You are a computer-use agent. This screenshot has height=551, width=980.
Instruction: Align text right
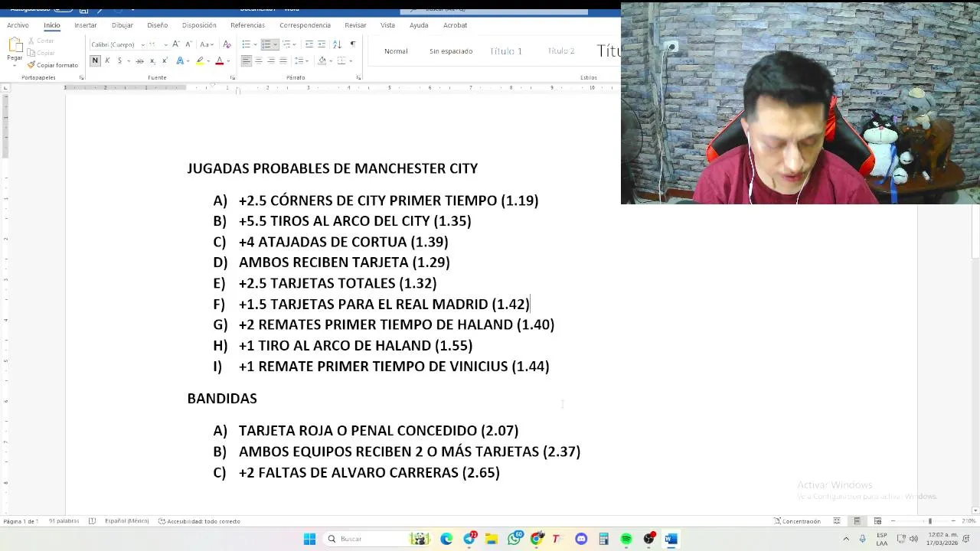(x=271, y=60)
